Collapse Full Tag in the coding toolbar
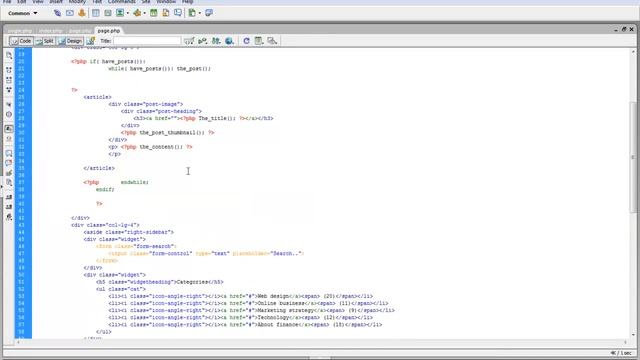This screenshot has height=360, width=640. pyautogui.click(x=9, y=70)
